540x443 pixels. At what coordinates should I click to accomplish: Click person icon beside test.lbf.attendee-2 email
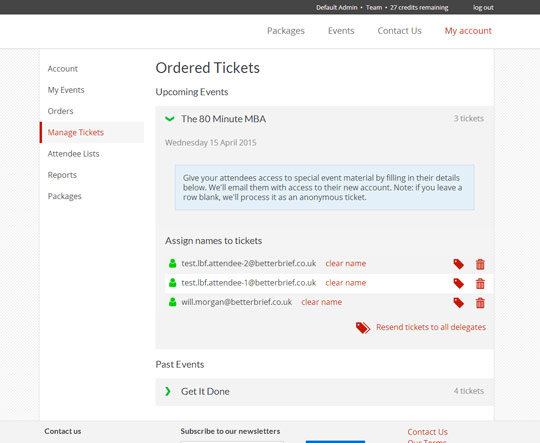(x=173, y=264)
